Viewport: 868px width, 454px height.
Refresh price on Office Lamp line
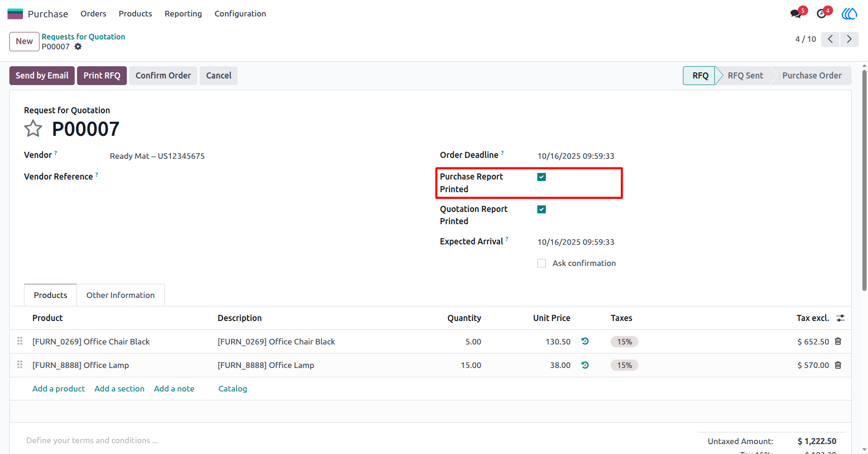click(x=585, y=365)
